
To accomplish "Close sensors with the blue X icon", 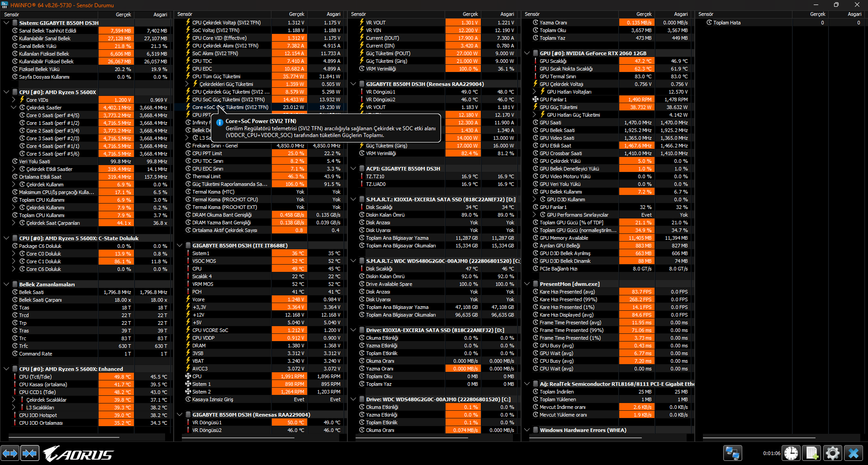I will pos(854,453).
